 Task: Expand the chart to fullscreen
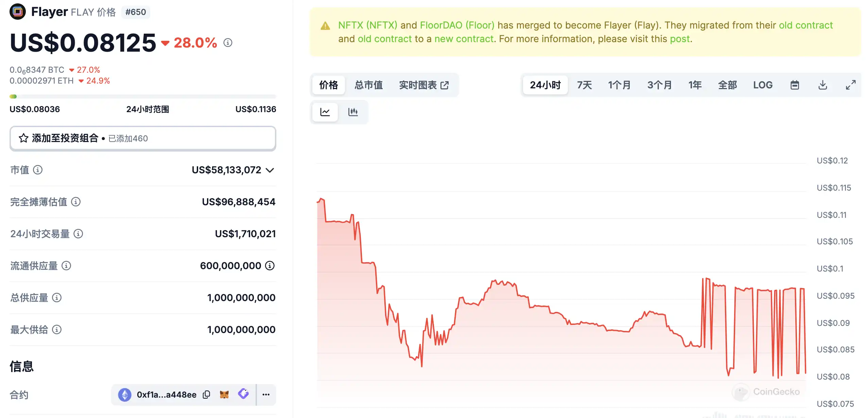pos(851,85)
